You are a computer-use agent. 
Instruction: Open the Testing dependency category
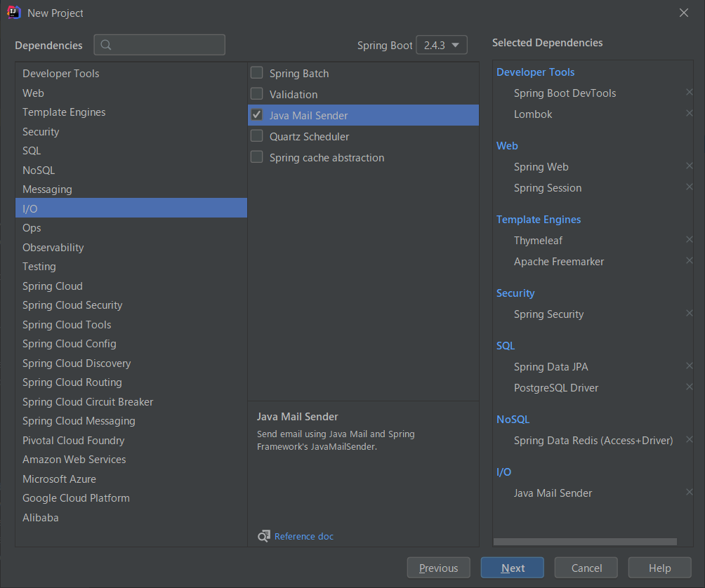tap(39, 267)
